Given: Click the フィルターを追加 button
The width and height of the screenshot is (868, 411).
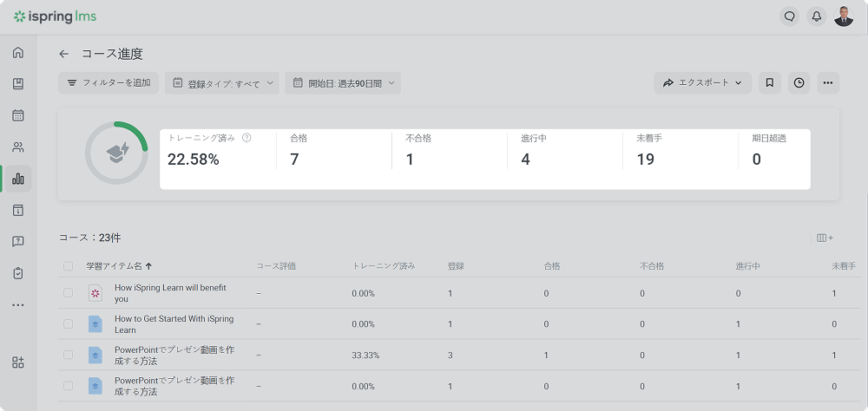Looking at the screenshot, I should (x=108, y=83).
